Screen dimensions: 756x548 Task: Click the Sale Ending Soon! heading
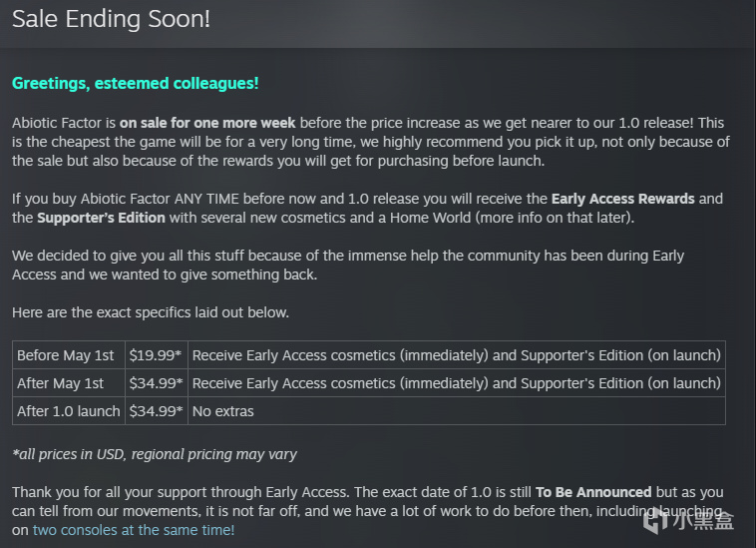click(x=112, y=19)
